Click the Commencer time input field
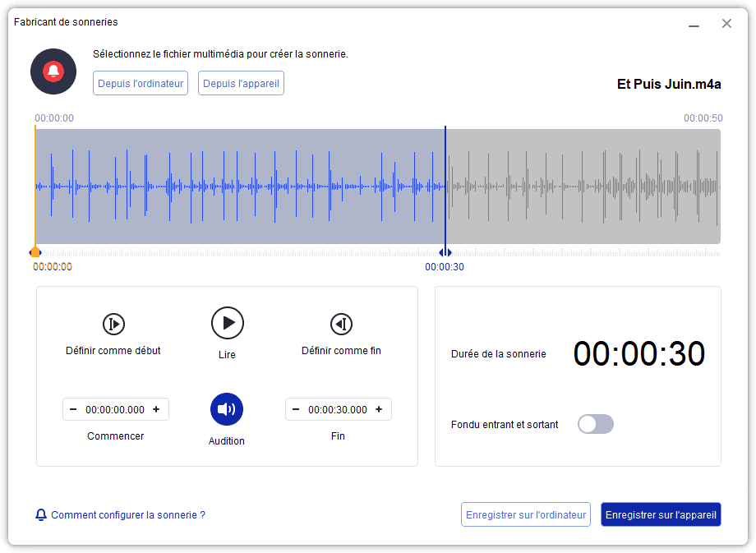756x553 pixels. tap(115, 409)
